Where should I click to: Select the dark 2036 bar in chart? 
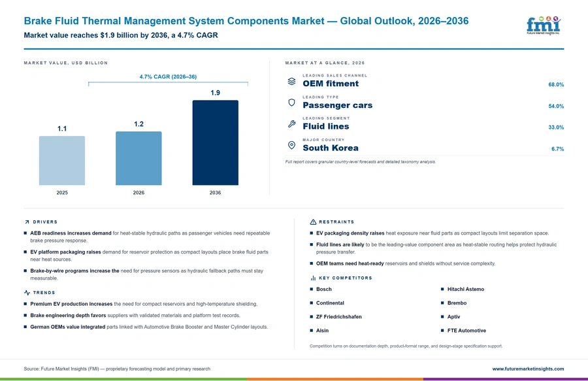[x=215, y=142]
